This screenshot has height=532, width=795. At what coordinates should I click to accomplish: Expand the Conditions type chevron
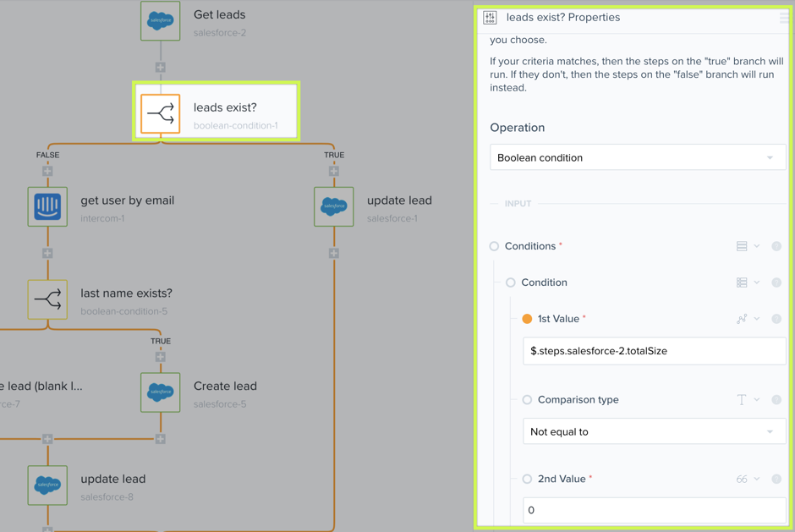(756, 246)
